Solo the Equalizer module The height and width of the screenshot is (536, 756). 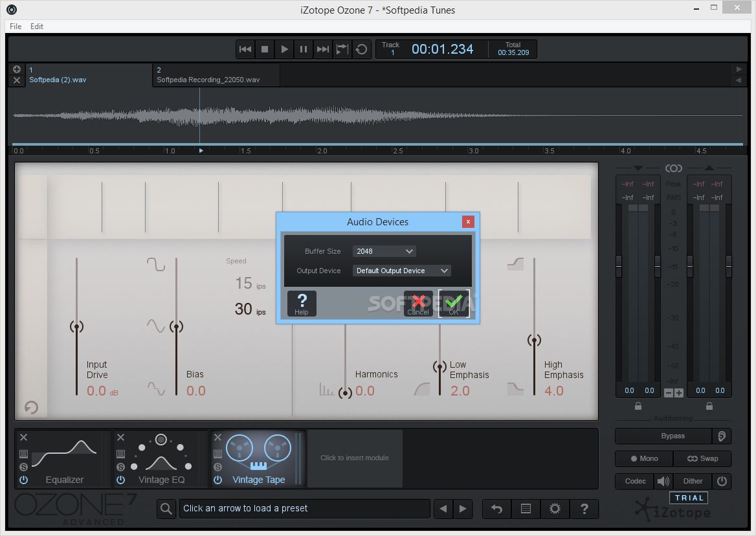click(23, 467)
